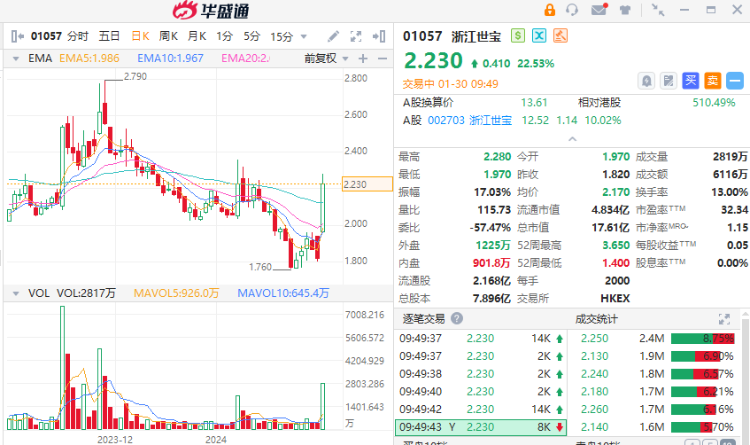The height and width of the screenshot is (445, 750).
Task: Click the 2.790 high price marker
Action: 135,77
